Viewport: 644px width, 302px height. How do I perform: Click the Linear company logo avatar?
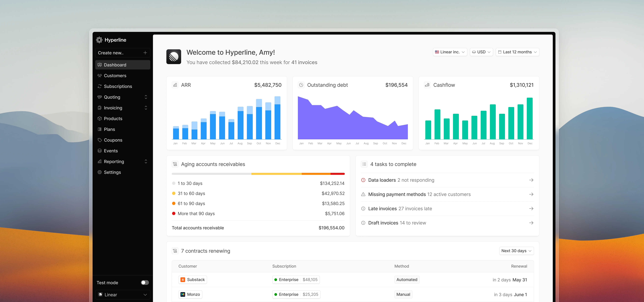(174, 57)
